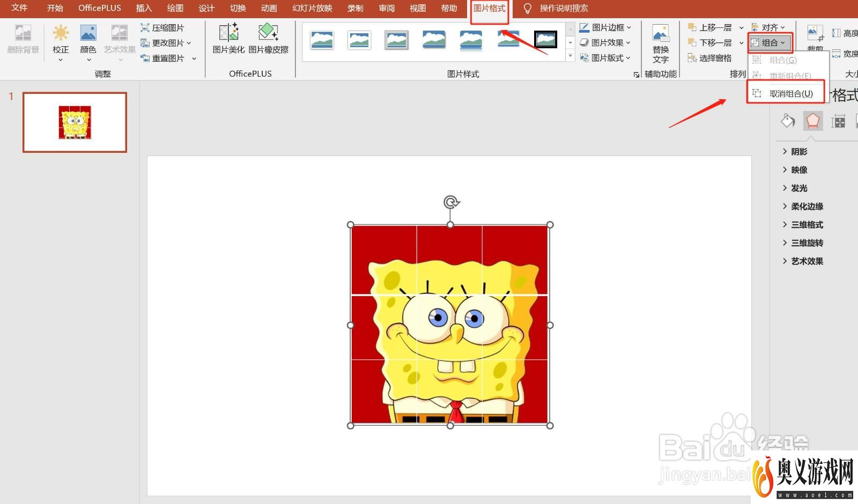Switch to the Record (录制) tab

(355, 8)
